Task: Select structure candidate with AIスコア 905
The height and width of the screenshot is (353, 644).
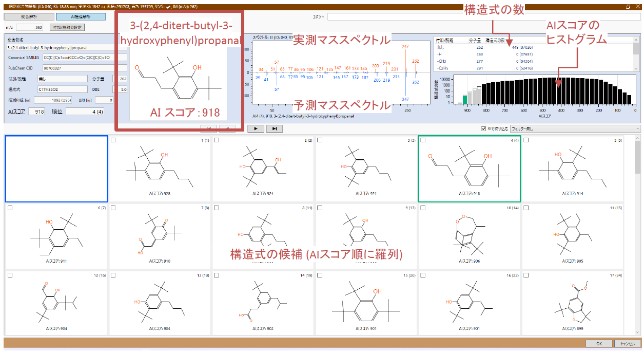Action: click(572, 236)
